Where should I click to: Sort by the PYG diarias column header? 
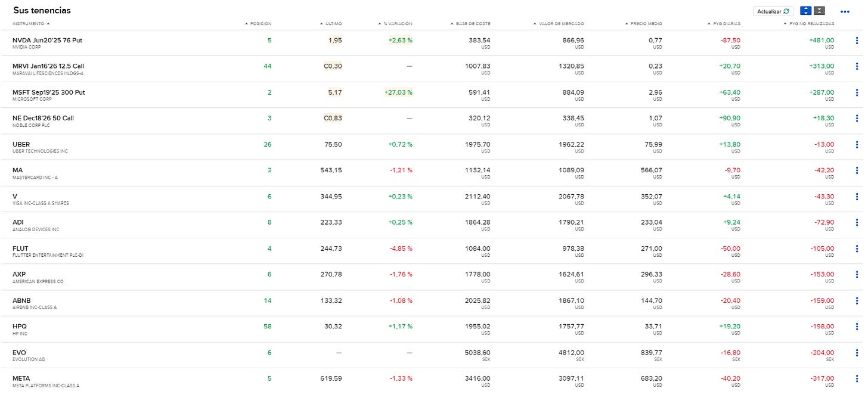point(724,24)
